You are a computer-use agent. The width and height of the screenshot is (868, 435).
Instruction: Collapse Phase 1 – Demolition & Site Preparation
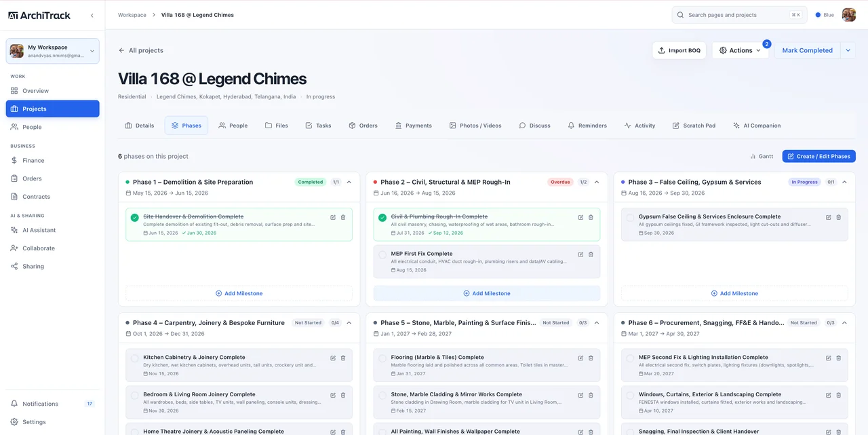tap(349, 182)
